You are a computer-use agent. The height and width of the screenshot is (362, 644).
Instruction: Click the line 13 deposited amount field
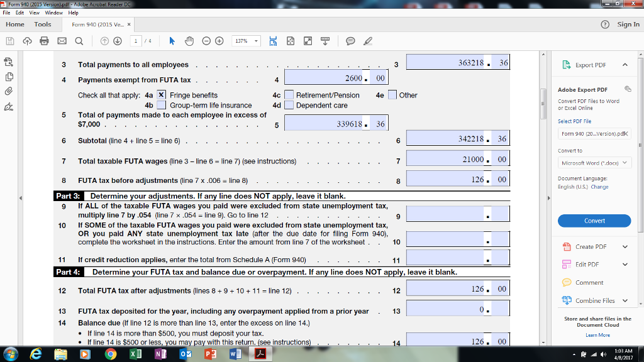pyautogui.click(x=458, y=308)
